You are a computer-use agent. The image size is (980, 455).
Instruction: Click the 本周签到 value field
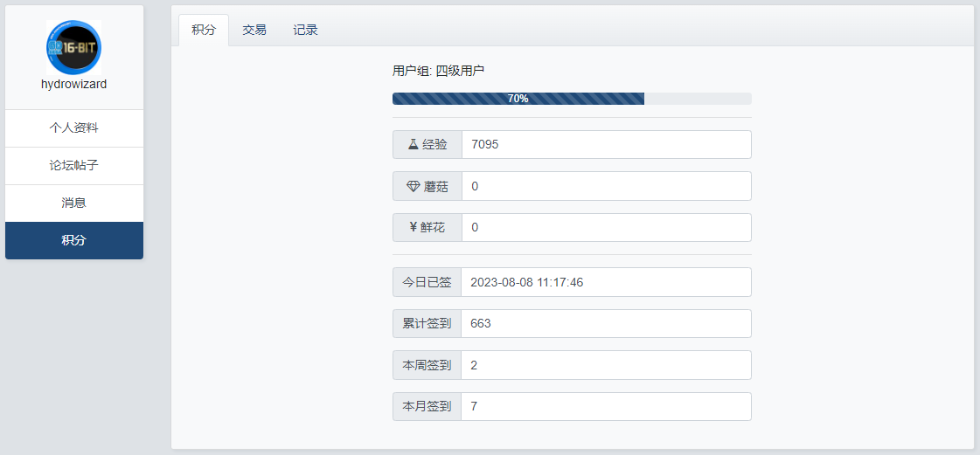[606, 365]
